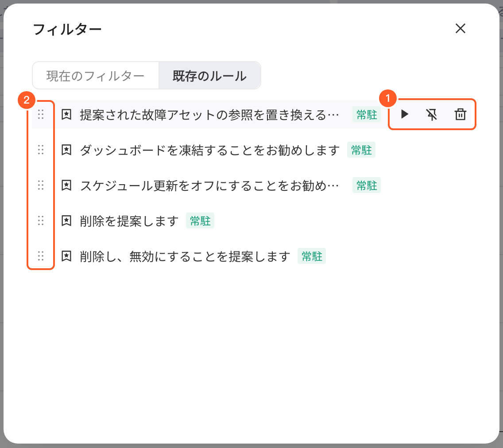
Task: Click bookmark star icon of スケジュール更新をオフ rule
Action: pyautogui.click(x=66, y=185)
